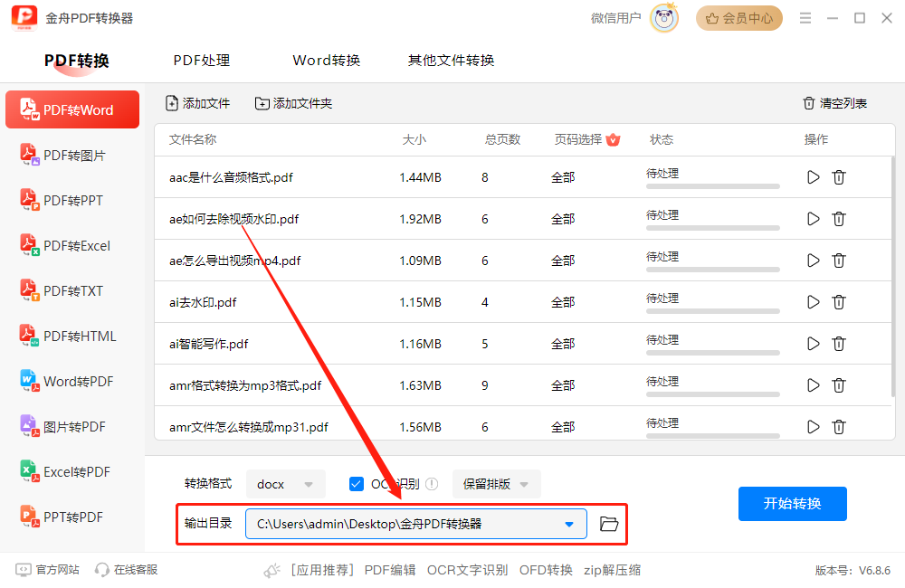Open the output directory path dropdown
Image resolution: width=905 pixels, height=588 pixels.
pos(570,524)
